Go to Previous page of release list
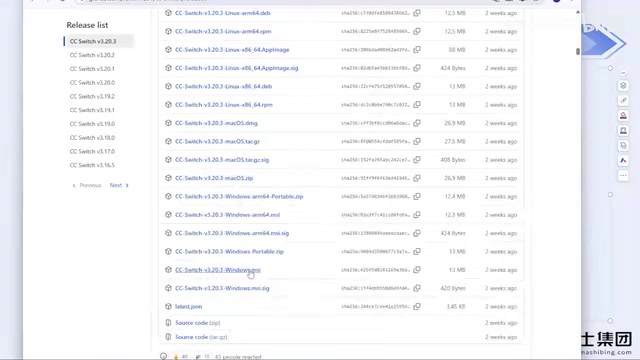Viewport: 640px width, 360px height. tap(87, 185)
